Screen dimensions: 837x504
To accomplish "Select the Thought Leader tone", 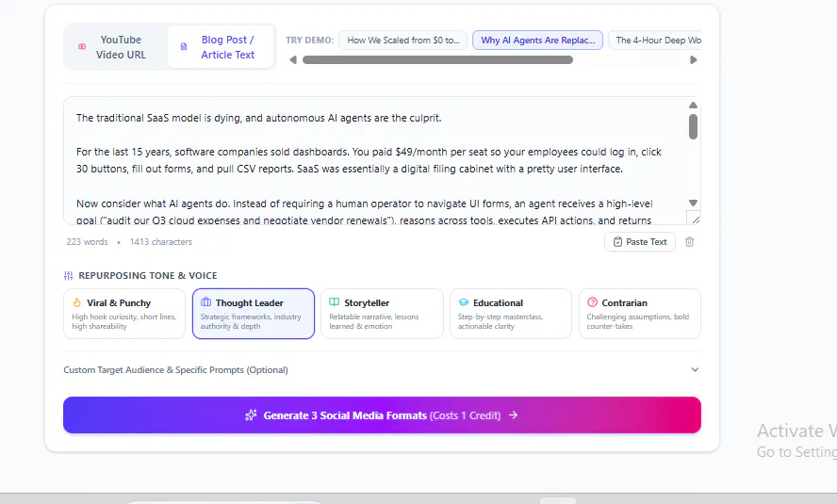I will [254, 314].
